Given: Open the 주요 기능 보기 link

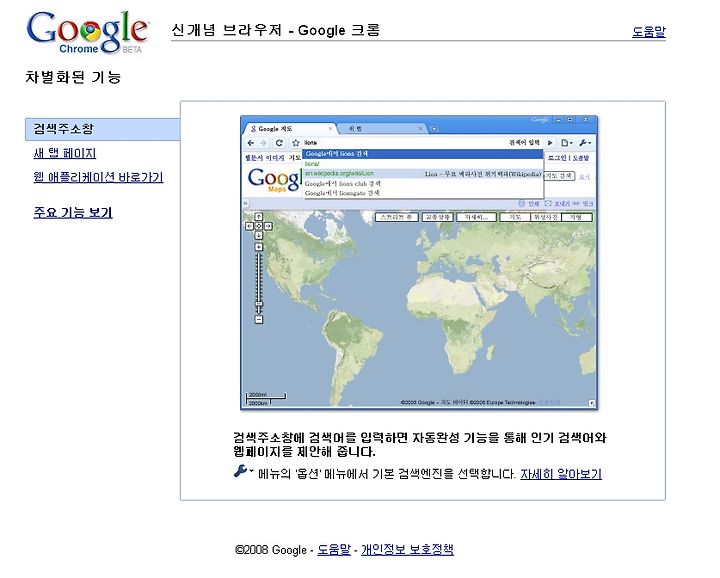Looking at the screenshot, I should [x=73, y=212].
